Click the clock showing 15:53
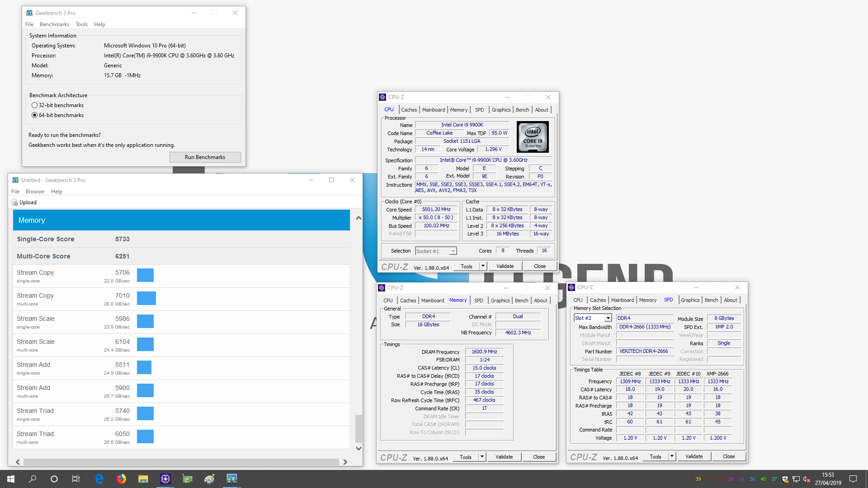This screenshot has height=488, width=868. pyautogui.click(x=828, y=475)
